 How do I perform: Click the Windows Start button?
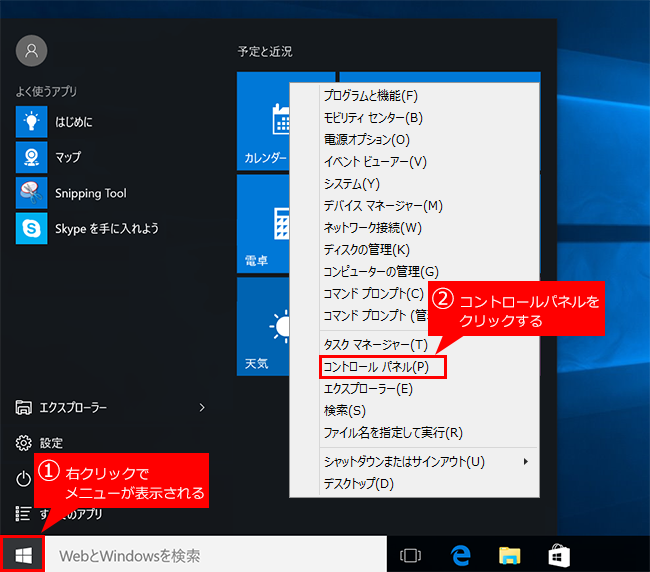pyautogui.click(x=22, y=555)
